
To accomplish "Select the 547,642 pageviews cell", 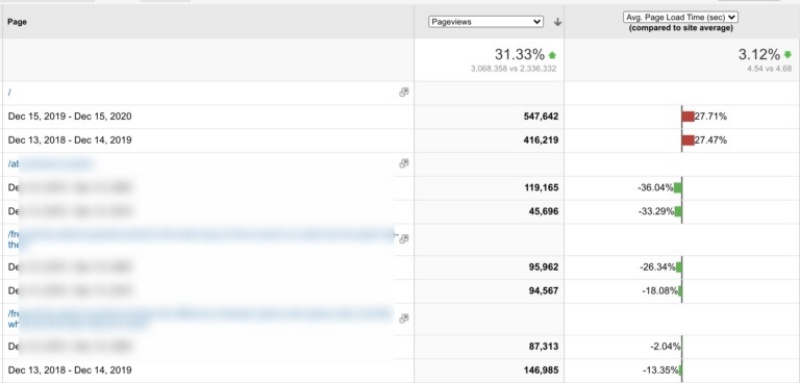I will pyautogui.click(x=489, y=116).
